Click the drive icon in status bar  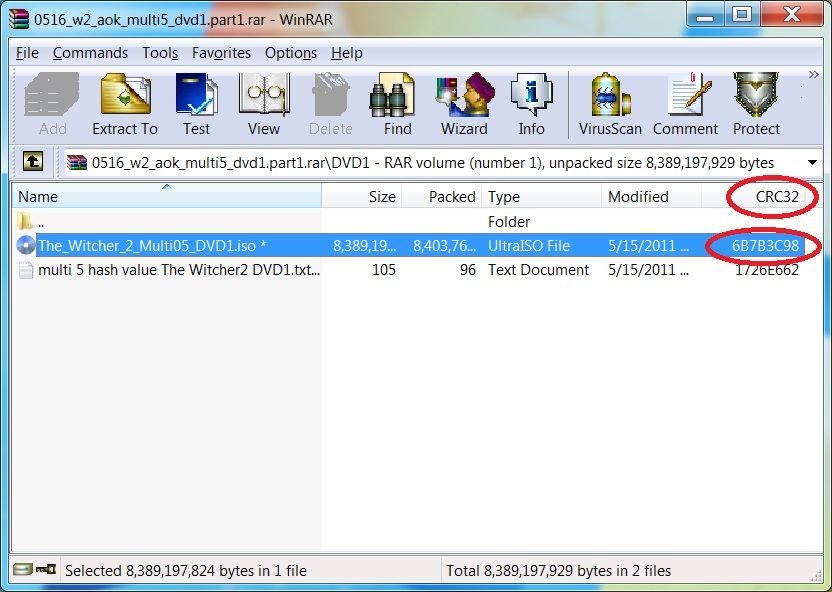[22, 570]
